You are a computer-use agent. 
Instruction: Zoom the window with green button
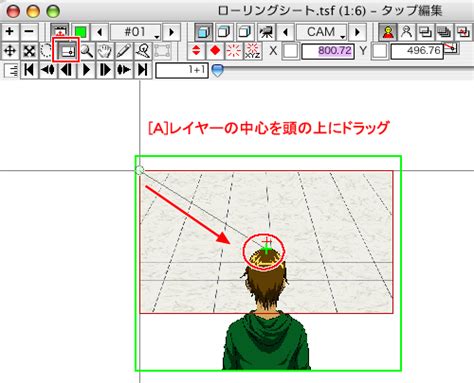click(53, 12)
